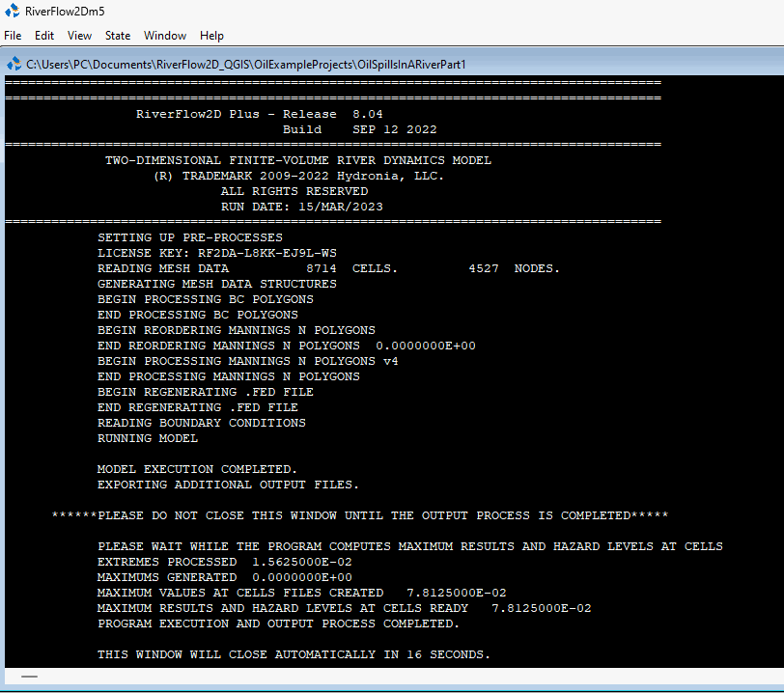Open the Help menu
The image size is (784, 693).
[x=211, y=36]
